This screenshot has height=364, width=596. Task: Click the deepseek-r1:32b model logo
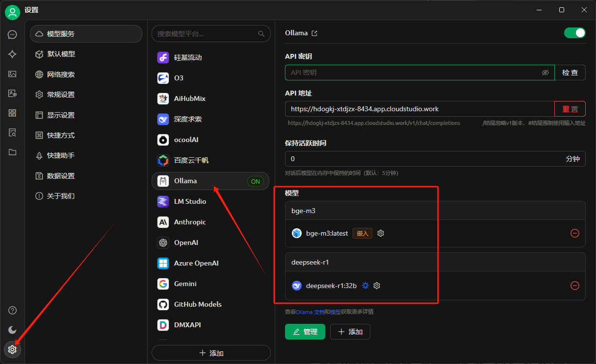click(x=297, y=286)
